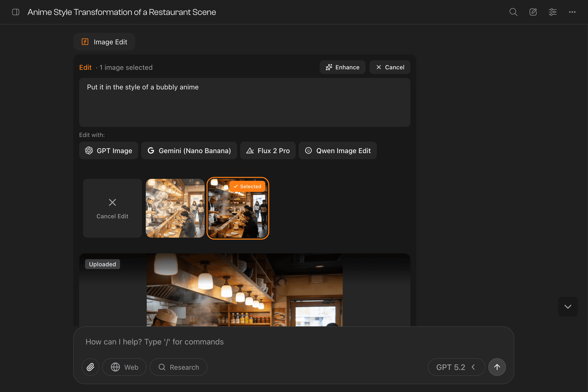Enable Web search mode
This screenshot has width=588, height=392.
coord(124,367)
